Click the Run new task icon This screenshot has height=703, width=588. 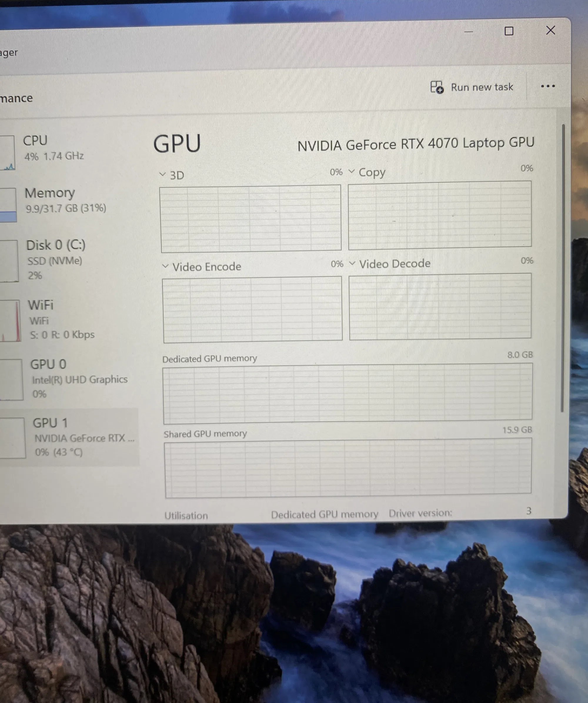tap(437, 87)
